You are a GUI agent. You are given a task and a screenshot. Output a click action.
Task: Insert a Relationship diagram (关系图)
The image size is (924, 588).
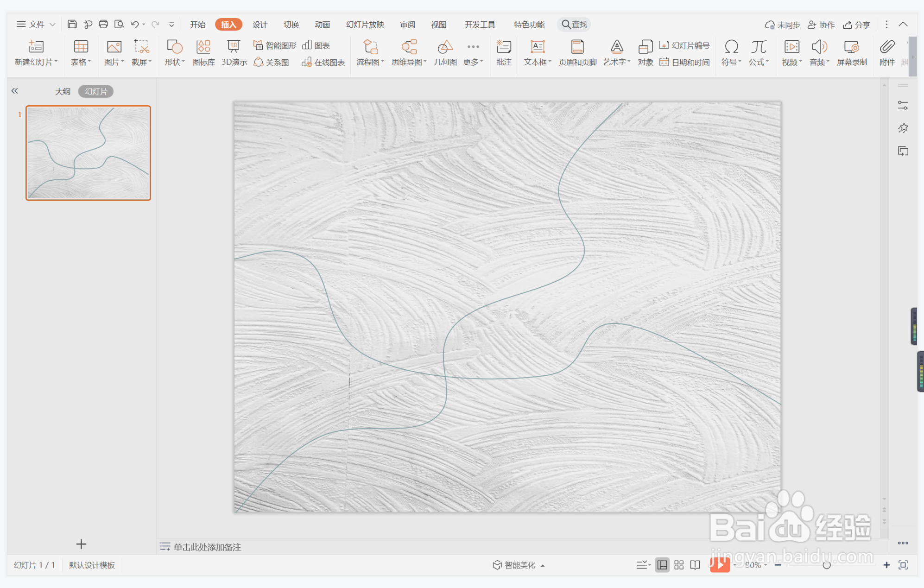(x=272, y=62)
